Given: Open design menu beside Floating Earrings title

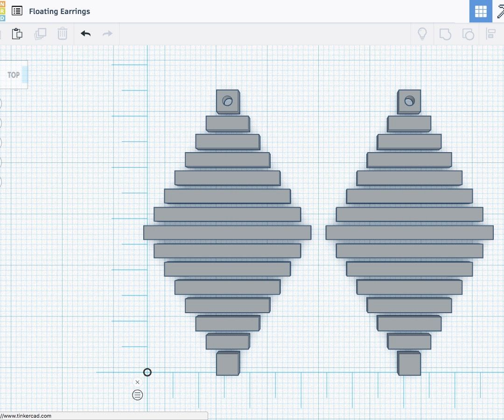Looking at the screenshot, I should coord(17,11).
